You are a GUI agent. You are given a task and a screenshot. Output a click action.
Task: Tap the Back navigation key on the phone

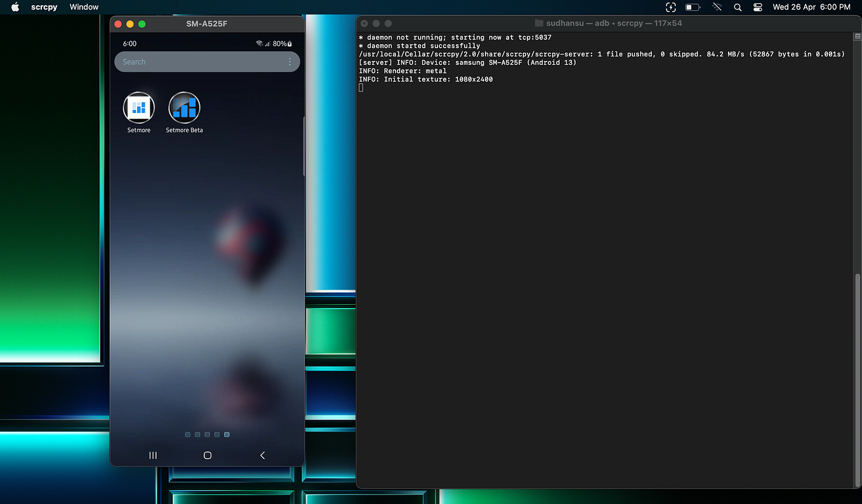click(262, 455)
